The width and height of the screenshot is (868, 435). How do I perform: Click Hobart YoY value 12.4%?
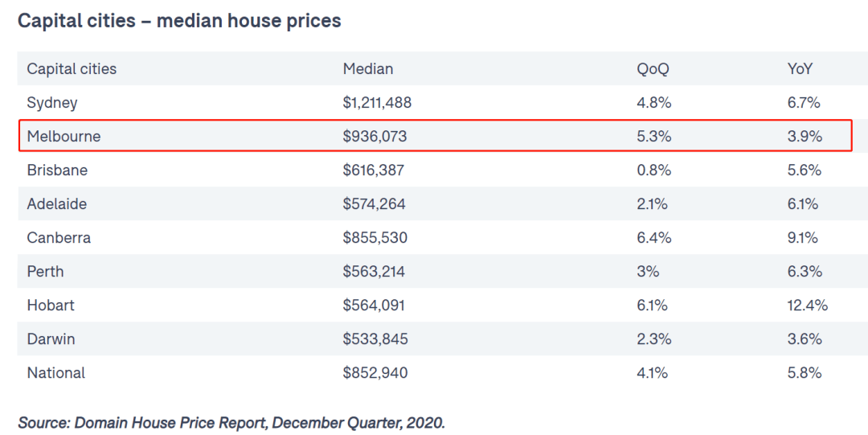pos(808,306)
